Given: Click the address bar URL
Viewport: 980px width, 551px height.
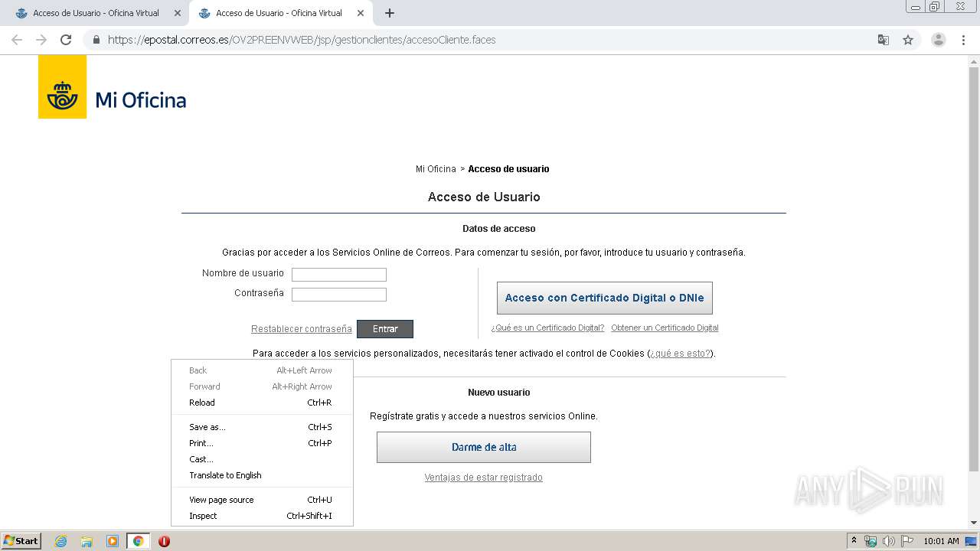Looking at the screenshot, I should [302, 40].
